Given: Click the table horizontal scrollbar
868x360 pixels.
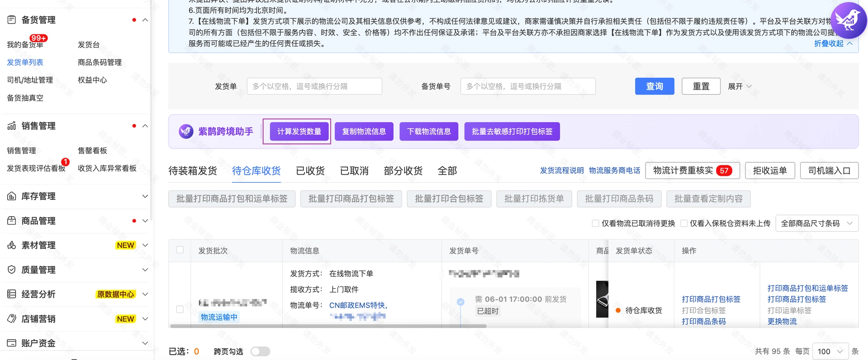Looking at the screenshot, I should (328, 326).
